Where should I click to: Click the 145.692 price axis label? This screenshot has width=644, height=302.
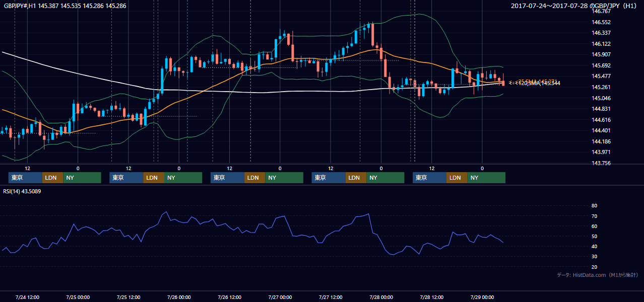tap(601, 65)
